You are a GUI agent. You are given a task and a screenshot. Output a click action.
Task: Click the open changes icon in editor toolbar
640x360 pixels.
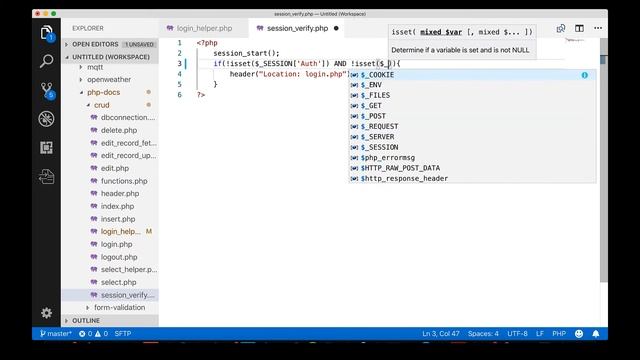[x=561, y=28]
